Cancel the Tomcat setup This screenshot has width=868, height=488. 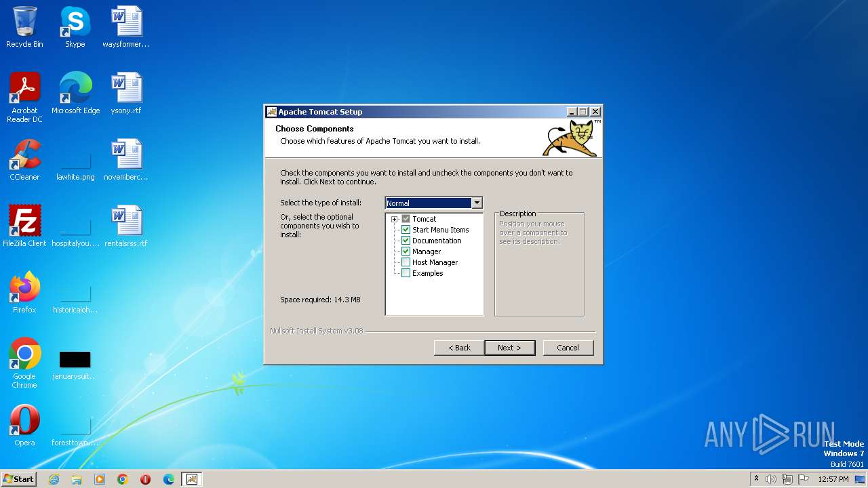tap(568, 348)
